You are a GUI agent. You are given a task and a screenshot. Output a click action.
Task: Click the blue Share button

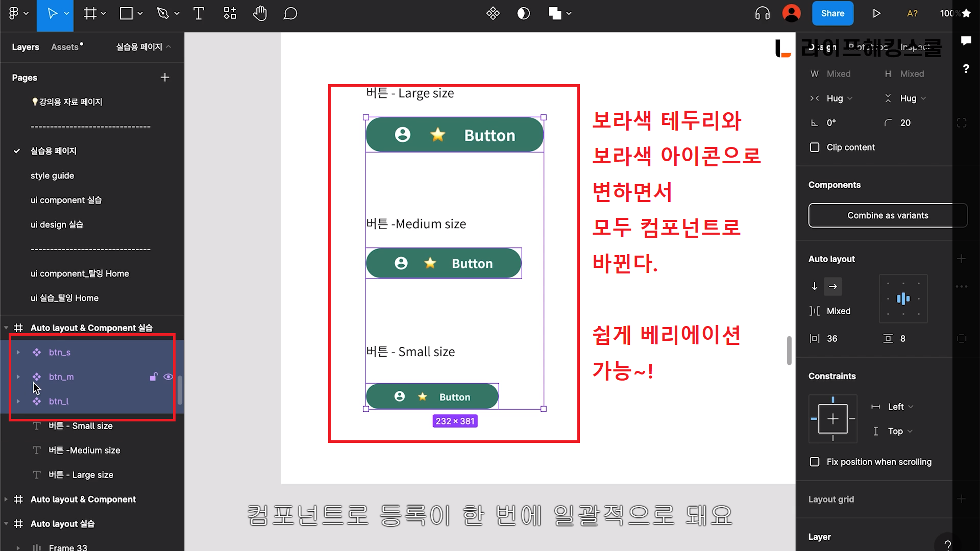pos(832,14)
